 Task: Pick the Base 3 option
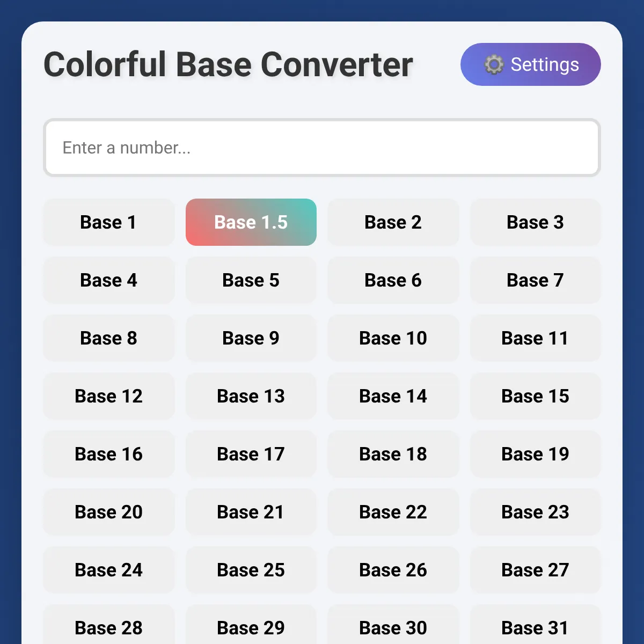click(x=536, y=222)
